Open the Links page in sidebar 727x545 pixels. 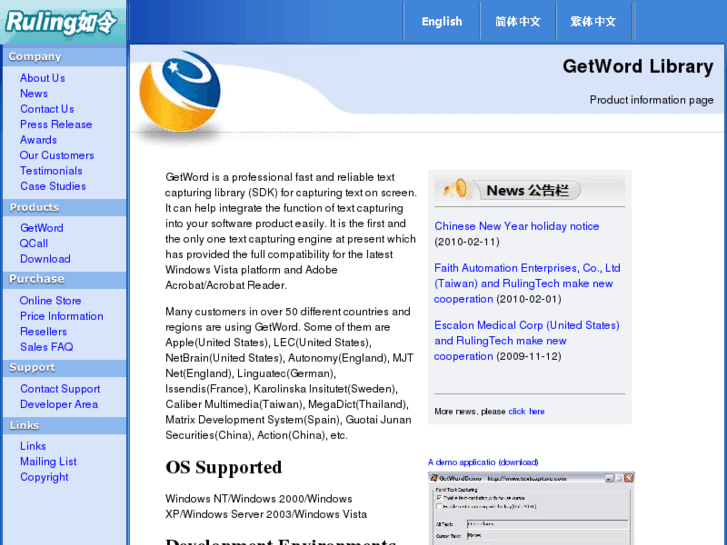pos(33,446)
